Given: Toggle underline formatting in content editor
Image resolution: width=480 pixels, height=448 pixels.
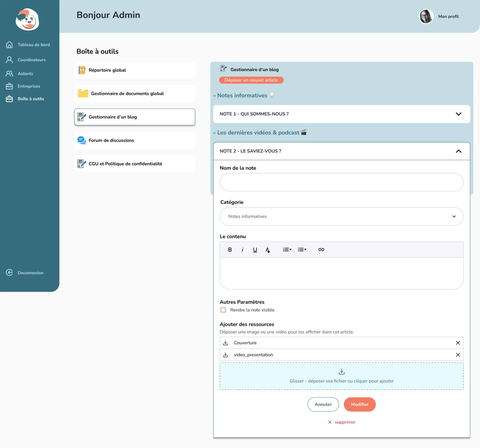Looking at the screenshot, I should pos(255,250).
